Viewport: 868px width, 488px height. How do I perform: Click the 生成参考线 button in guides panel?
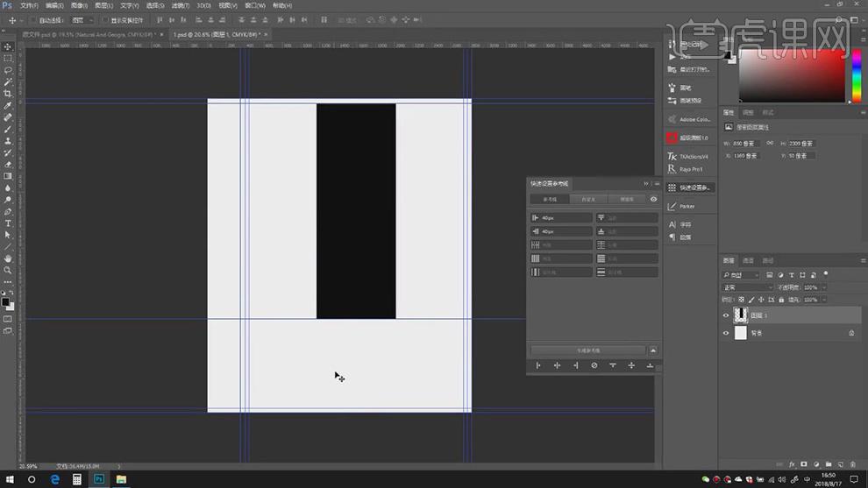pos(587,350)
